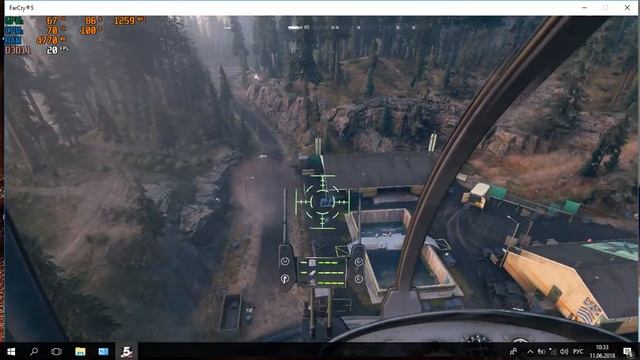The image size is (640, 360).
Task: Close the FarCry 5 window
Action: pos(627,7)
